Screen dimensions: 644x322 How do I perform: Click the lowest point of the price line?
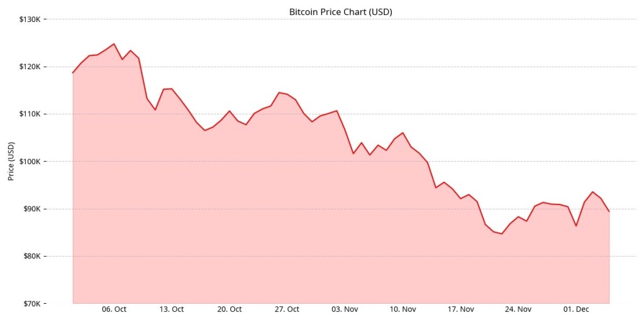[x=502, y=234]
